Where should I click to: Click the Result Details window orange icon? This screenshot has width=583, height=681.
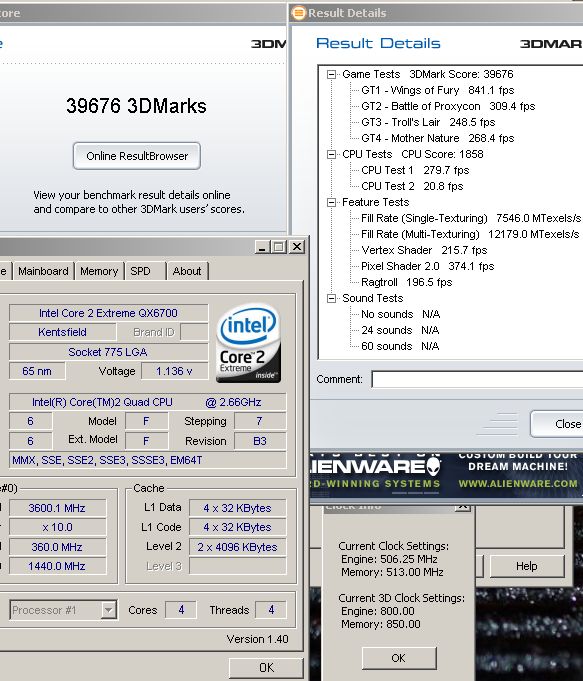tap(298, 13)
